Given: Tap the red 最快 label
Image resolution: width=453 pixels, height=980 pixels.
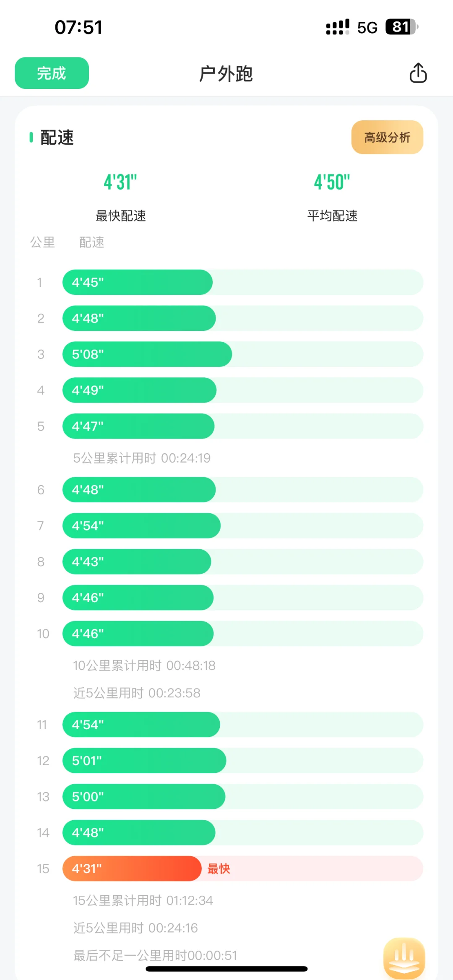Looking at the screenshot, I should coord(219,868).
